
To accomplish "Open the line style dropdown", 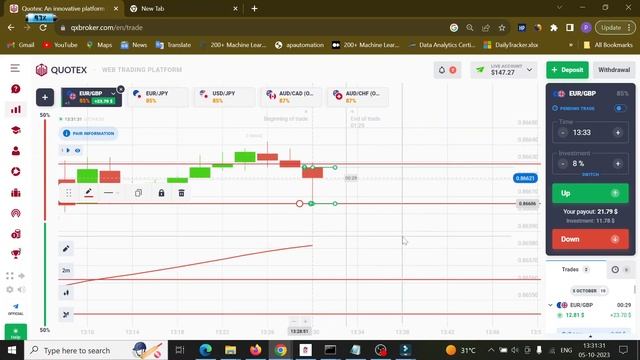I will pos(111,193).
